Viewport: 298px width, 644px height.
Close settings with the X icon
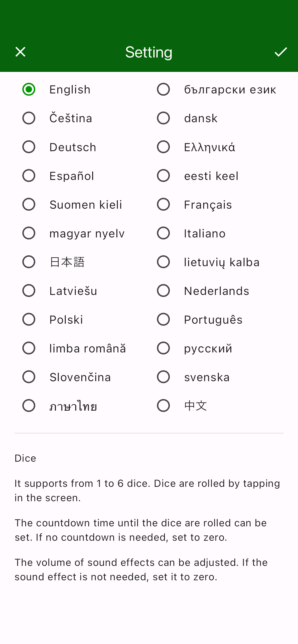point(20,52)
